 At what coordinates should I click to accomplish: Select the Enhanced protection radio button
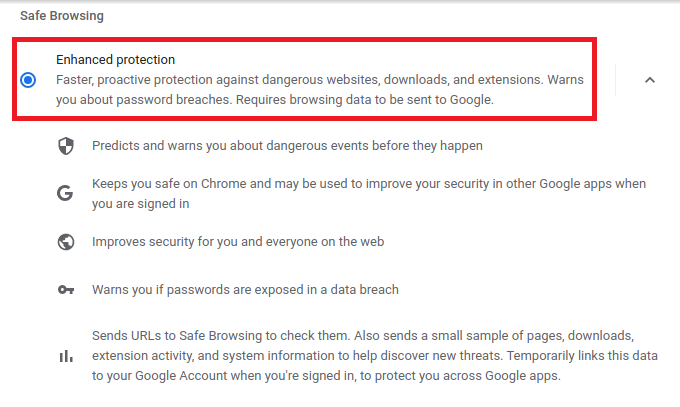point(28,80)
